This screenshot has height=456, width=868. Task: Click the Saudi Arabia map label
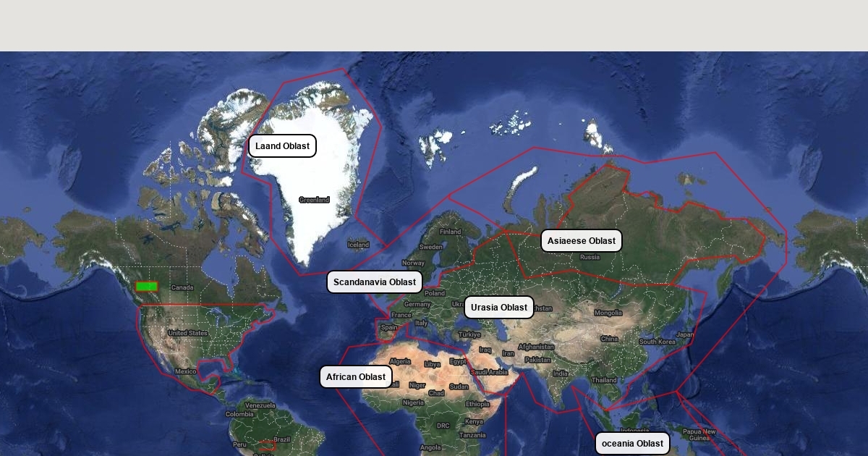(x=489, y=372)
